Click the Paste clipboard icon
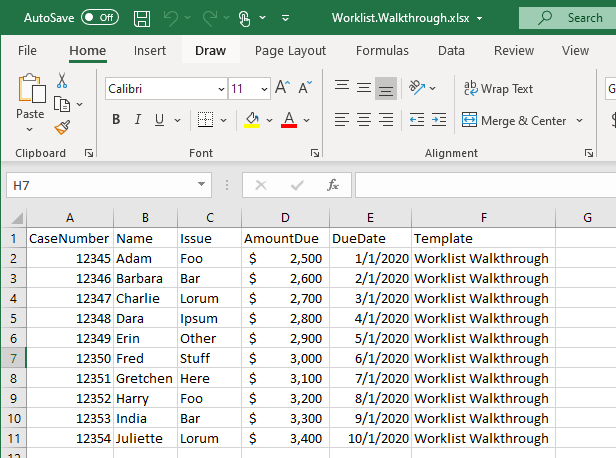616x458 pixels. coord(31,88)
